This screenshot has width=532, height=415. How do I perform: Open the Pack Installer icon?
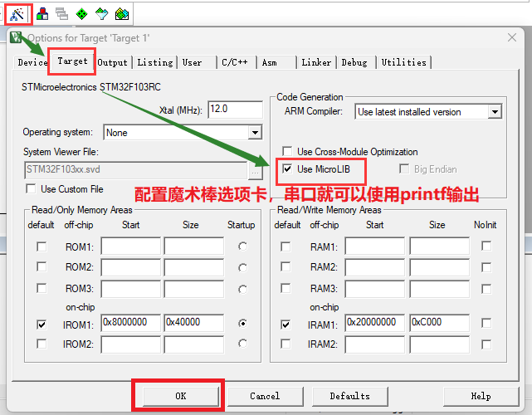click(x=122, y=14)
